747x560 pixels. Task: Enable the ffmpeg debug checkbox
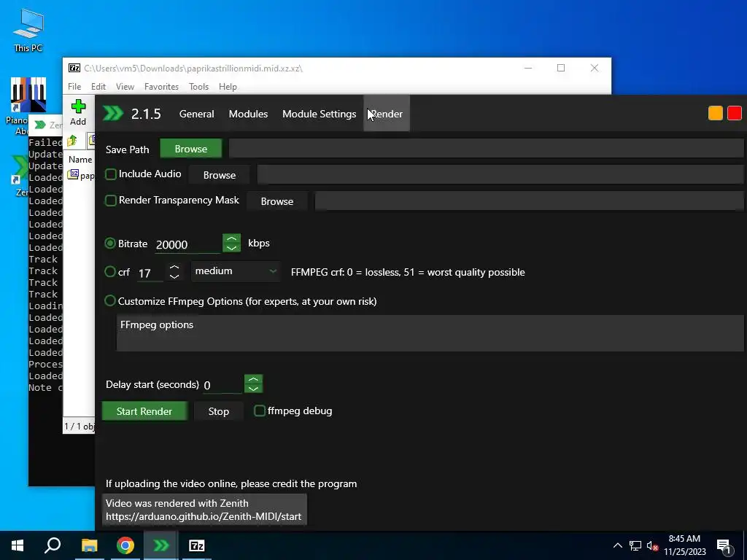tap(260, 411)
